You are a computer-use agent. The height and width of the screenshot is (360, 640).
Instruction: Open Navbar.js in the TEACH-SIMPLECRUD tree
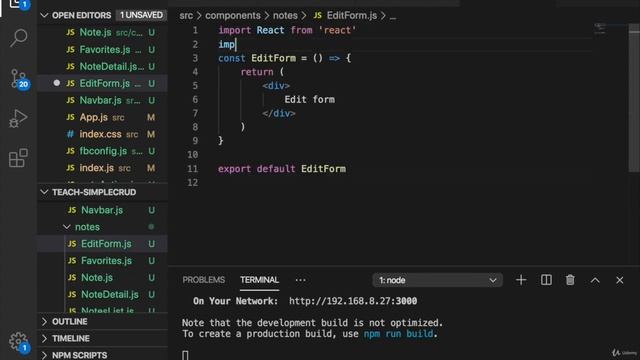[102, 210]
